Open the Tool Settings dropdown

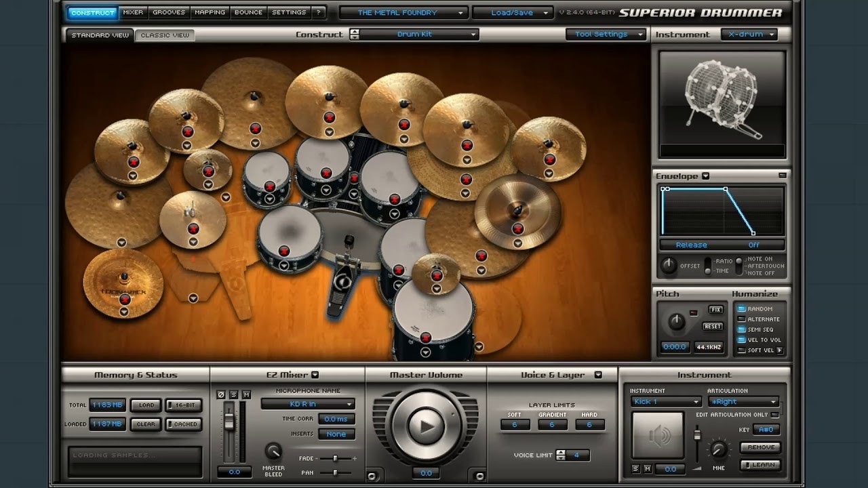606,34
